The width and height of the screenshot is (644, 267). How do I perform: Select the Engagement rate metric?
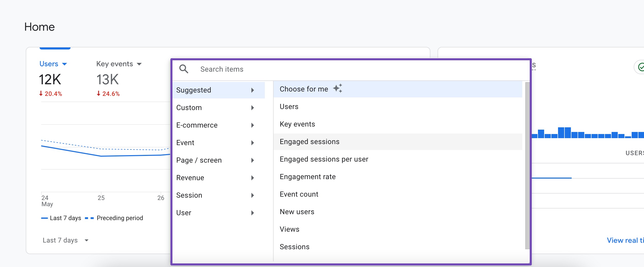coord(398,177)
